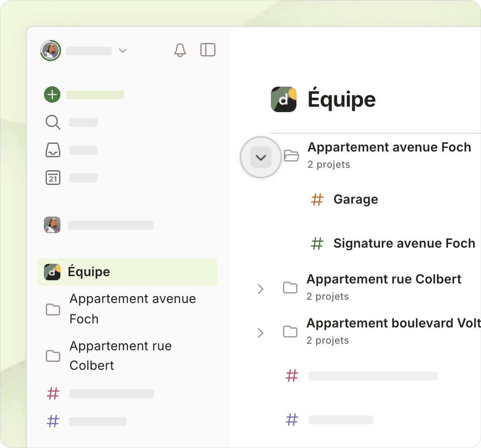Open the notifications bell
The height and width of the screenshot is (448, 481).
pyautogui.click(x=180, y=50)
